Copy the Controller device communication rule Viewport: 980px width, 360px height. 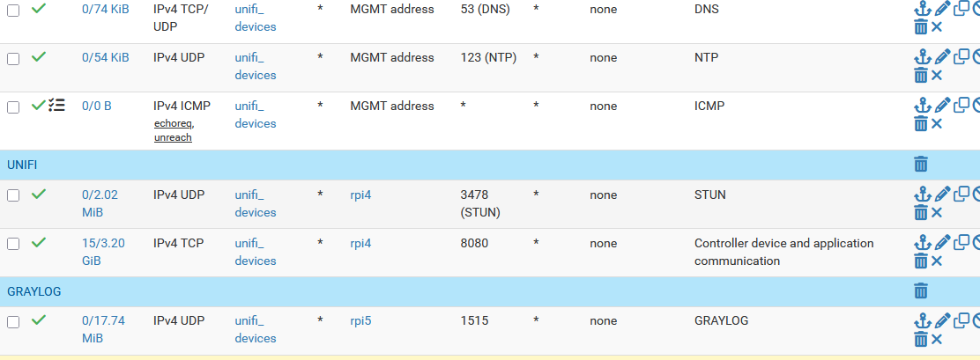(x=961, y=243)
